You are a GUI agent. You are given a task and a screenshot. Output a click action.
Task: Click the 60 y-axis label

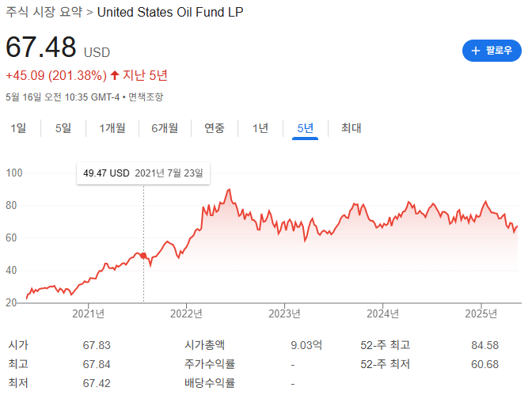11,237
